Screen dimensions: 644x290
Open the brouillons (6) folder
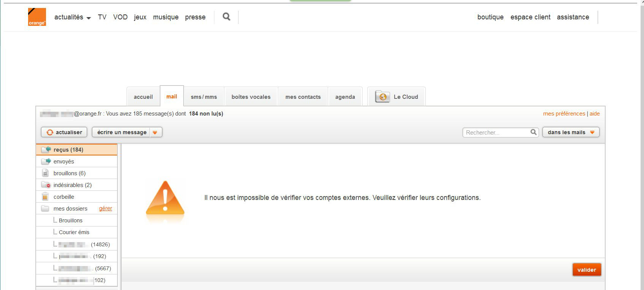(x=76, y=173)
